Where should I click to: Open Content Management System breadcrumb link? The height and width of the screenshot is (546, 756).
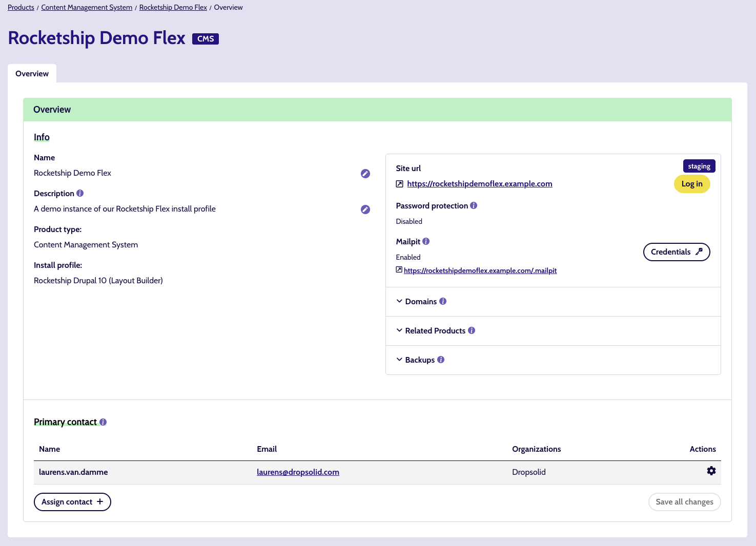(x=87, y=7)
